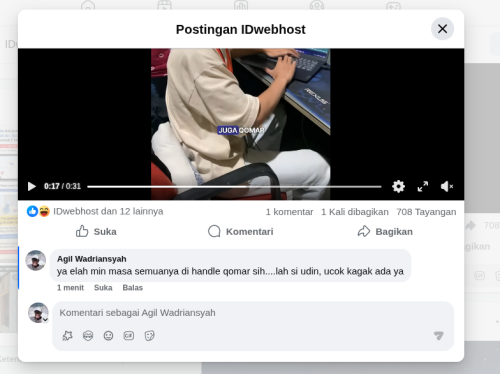The image size is (500, 374).
Task: Open Agil Wadriansyah commenter avatar
Action: tap(36, 260)
